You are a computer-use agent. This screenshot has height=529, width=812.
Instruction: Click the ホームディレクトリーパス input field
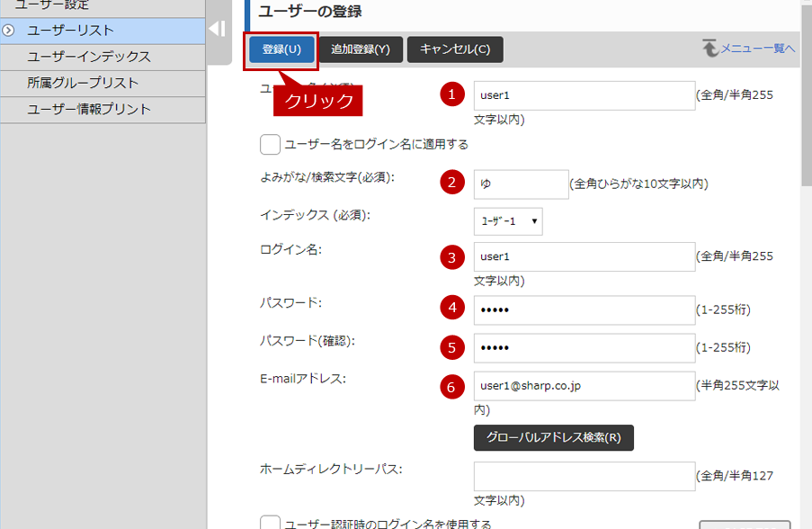click(584, 476)
